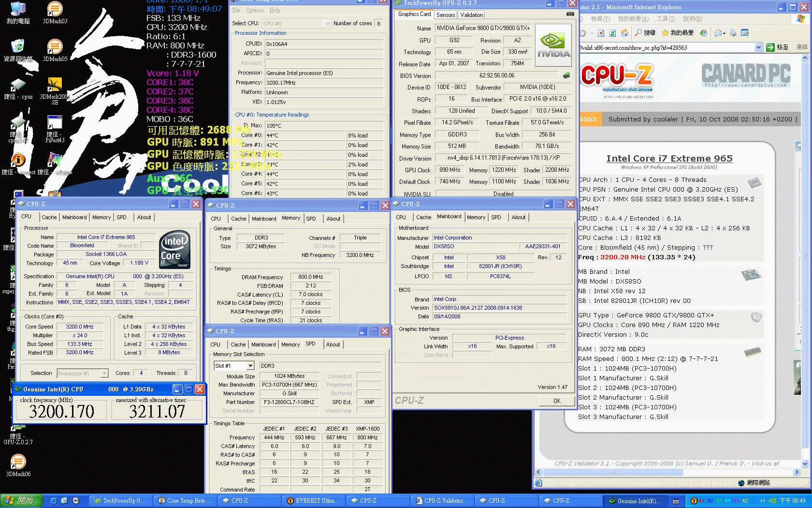Image resolution: width=812 pixels, height=508 pixels.
Task: Open the Mainboard tab in CPU-Z Memory window
Action: click(x=263, y=219)
